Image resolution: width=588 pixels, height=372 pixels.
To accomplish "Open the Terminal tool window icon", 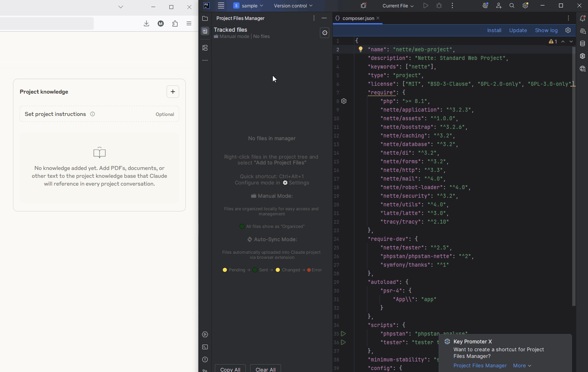I will [x=205, y=347].
